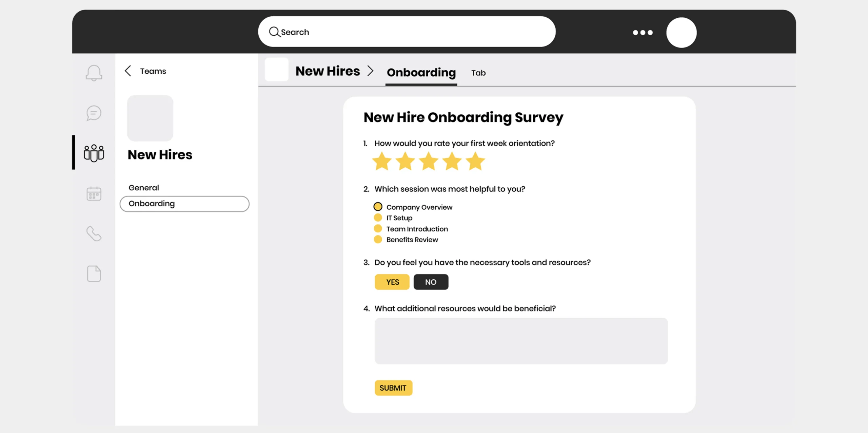The image size is (868, 433).
Task: Open the tab labeled Tab
Action: pyautogui.click(x=478, y=73)
